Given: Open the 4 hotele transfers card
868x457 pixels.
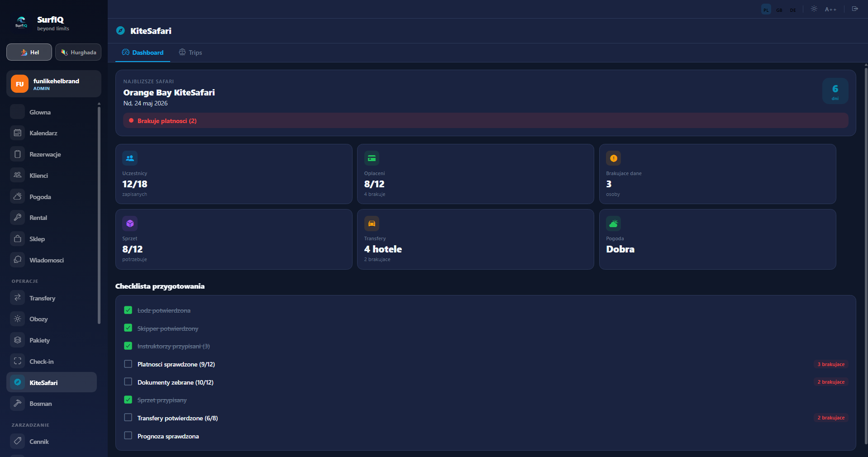Looking at the screenshot, I should [476, 239].
